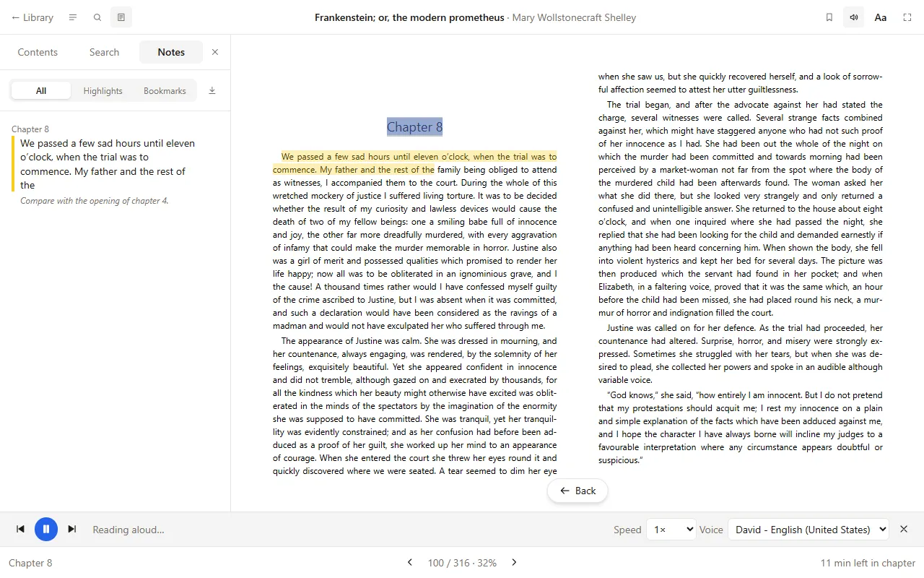
Task: Skip to next sentence in read aloud
Action: click(x=72, y=530)
